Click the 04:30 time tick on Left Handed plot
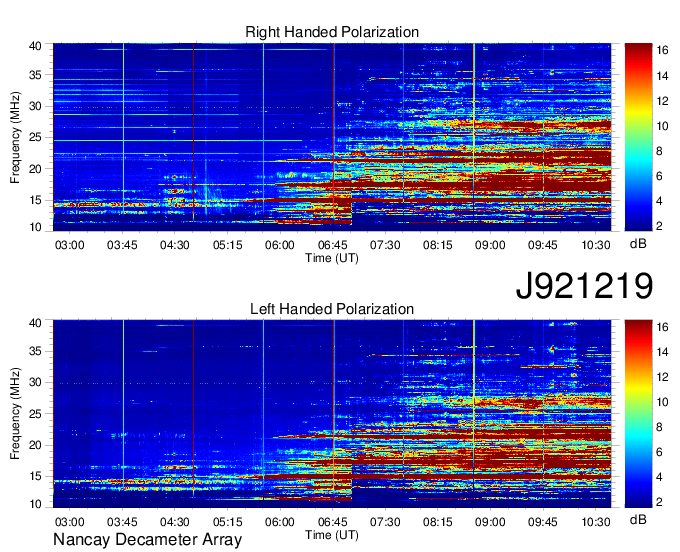 (x=175, y=522)
